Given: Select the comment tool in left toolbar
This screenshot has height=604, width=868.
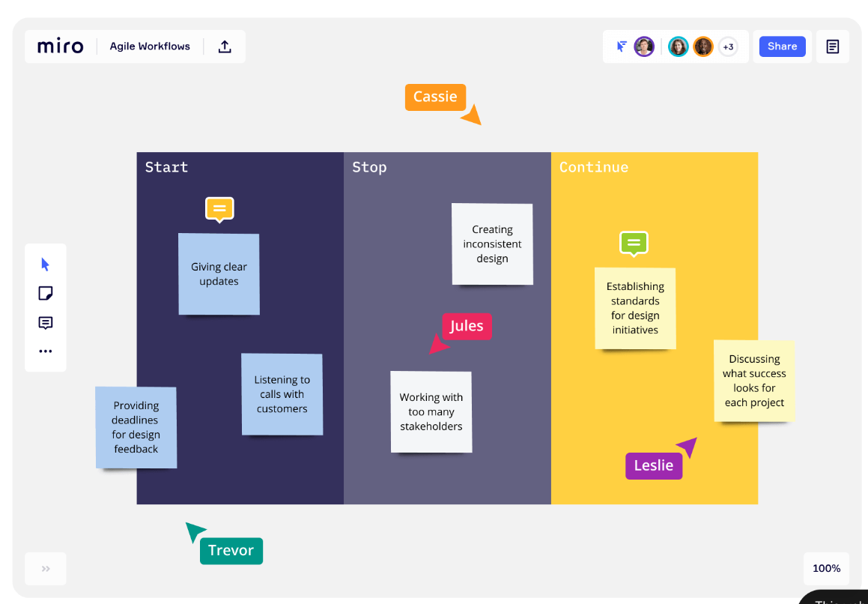Looking at the screenshot, I should click(46, 322).
